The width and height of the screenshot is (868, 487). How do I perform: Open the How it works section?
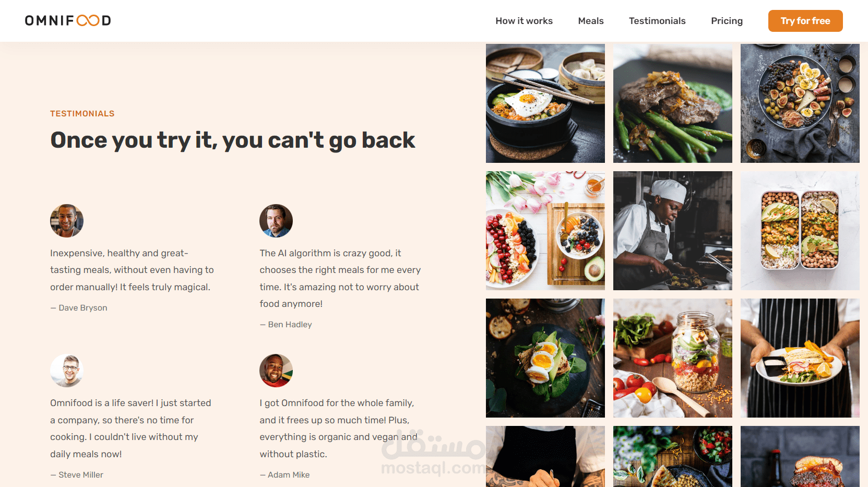[x=524, y=21]
